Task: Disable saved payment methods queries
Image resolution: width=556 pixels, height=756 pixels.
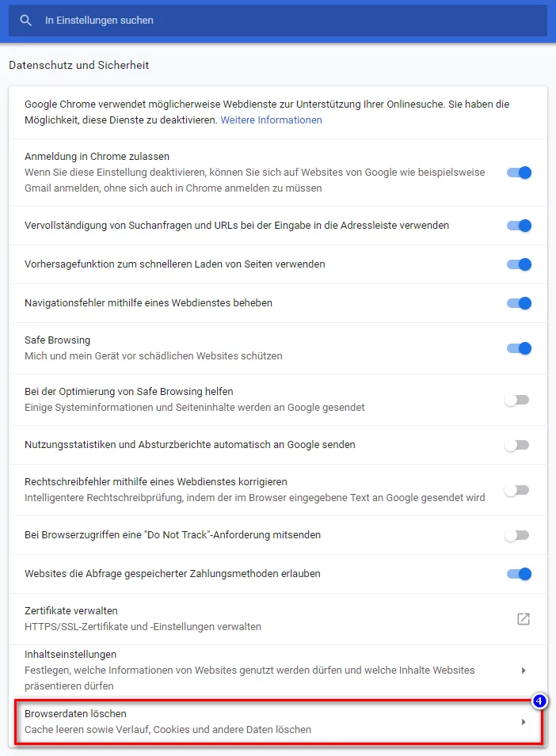Action: [519, 573]
